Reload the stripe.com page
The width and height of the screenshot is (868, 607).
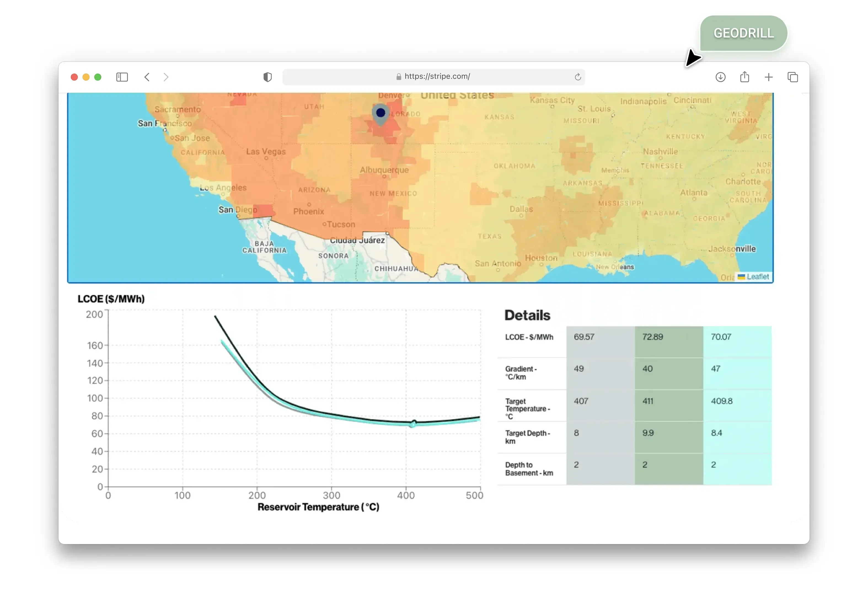click(577, 77)
